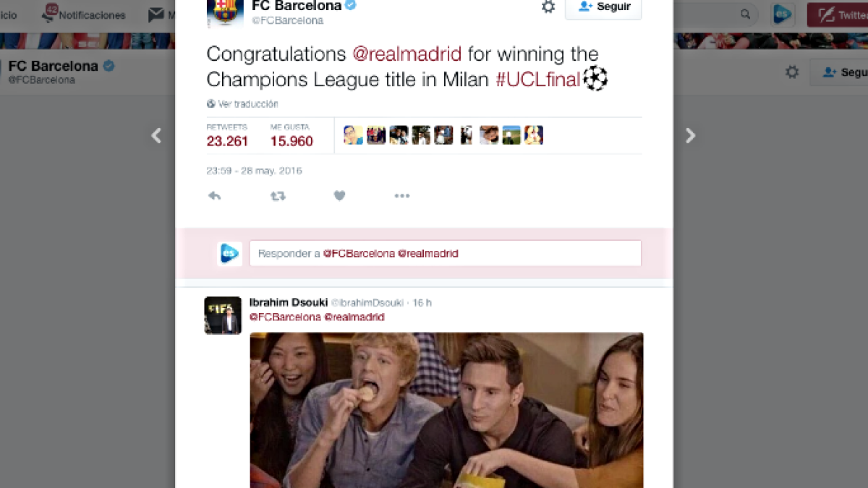Screen dimensions: 868x488
Task: Go to next tweet with right arrow
Action: tap(690, 135)
